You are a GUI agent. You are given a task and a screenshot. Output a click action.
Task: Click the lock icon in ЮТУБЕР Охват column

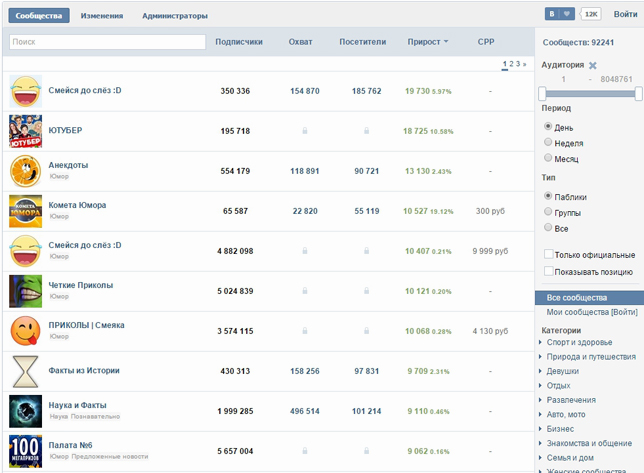(305, 131)
